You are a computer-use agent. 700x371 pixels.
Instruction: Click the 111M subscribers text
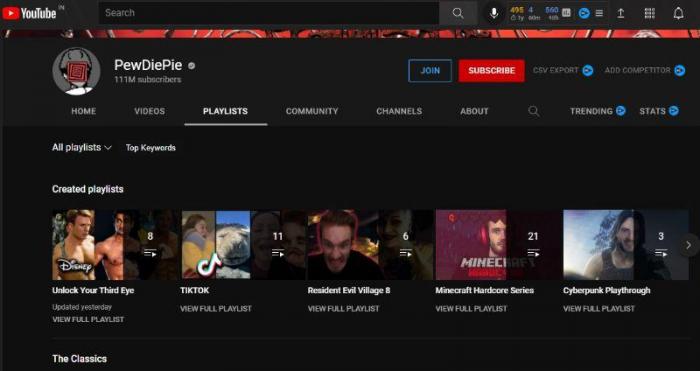[148, 79]
